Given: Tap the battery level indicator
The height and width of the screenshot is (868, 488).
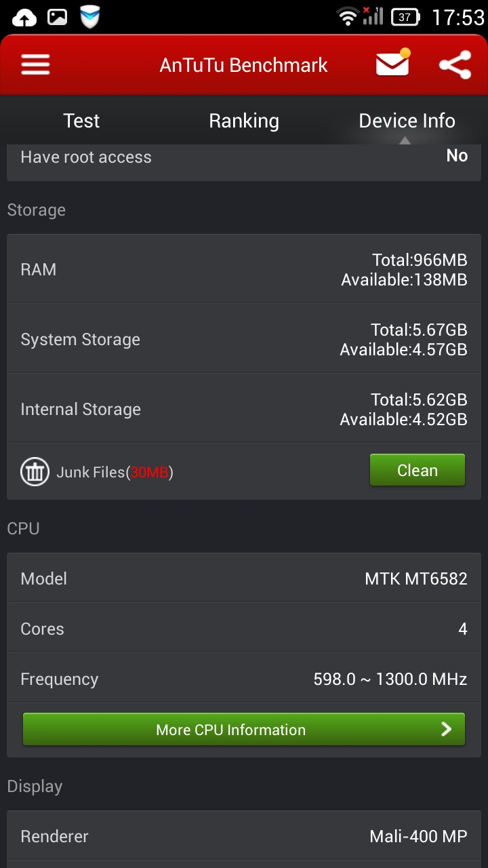Looking at the screenshot, I should pos(405,17).
